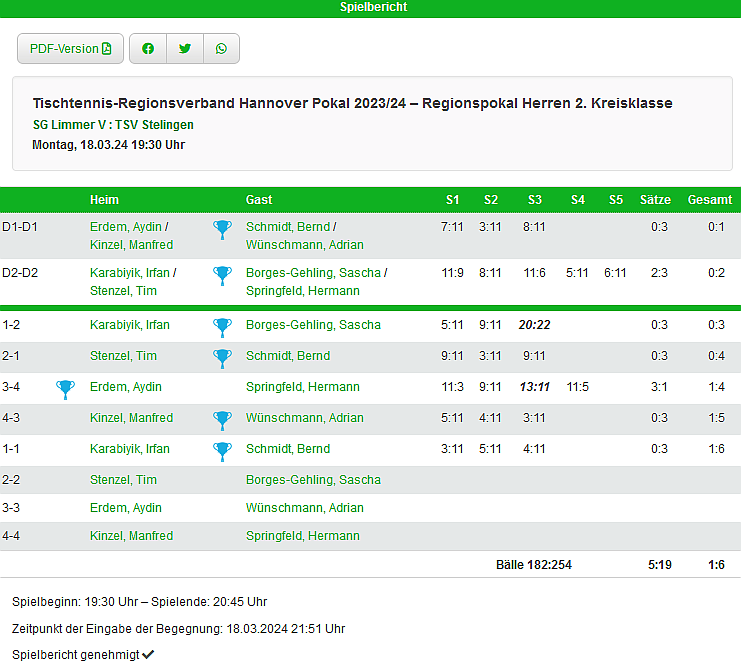Share the report via WhatsApp icon
The width and height of the screenshot is (741, 665).
[x=221, y=49]
